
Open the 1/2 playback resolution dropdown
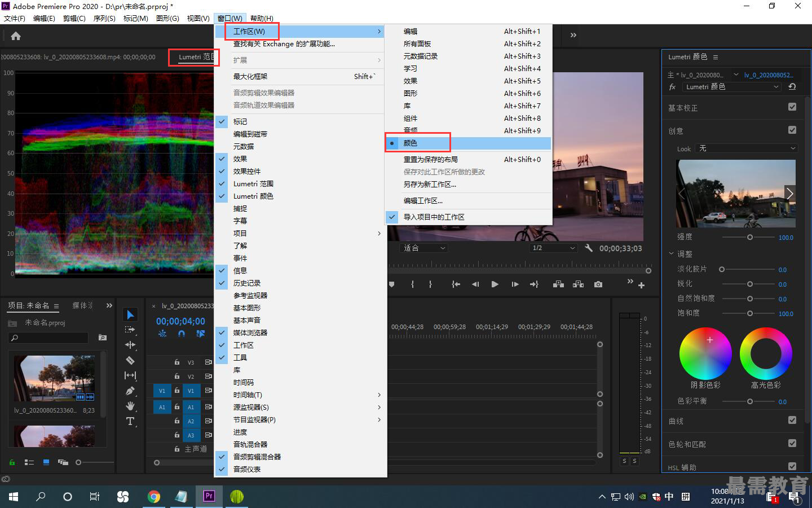553,248
